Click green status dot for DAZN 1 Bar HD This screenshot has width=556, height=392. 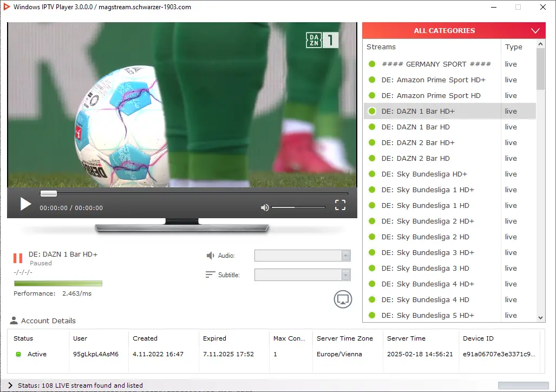(x=372, y=127)
